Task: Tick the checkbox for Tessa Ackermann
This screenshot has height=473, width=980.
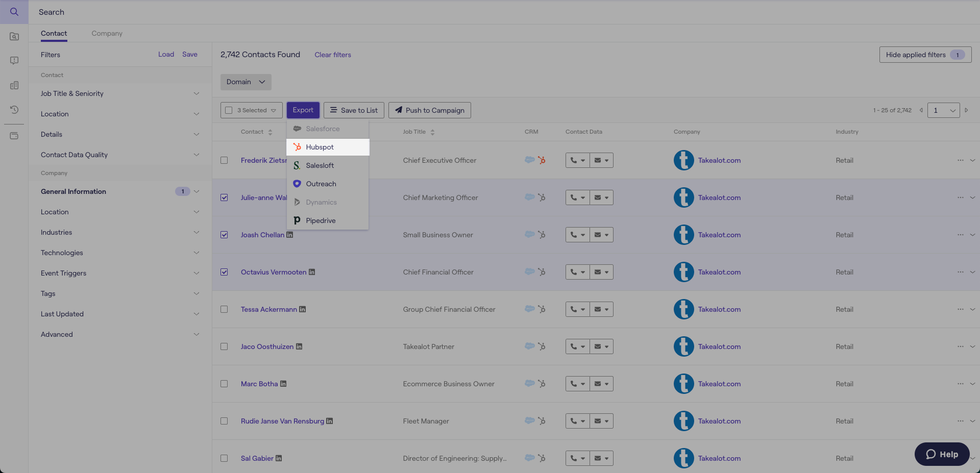Action: click(x=224, y=309)
